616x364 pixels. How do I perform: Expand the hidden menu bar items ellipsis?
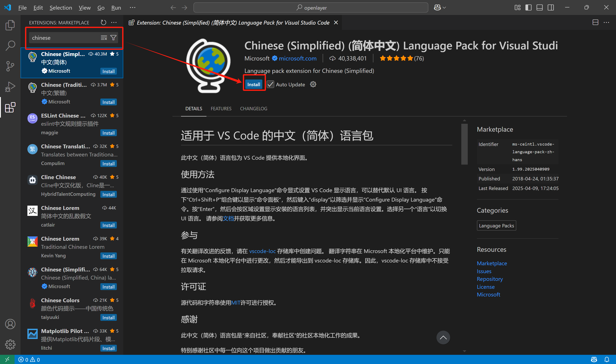pos(133,8)
